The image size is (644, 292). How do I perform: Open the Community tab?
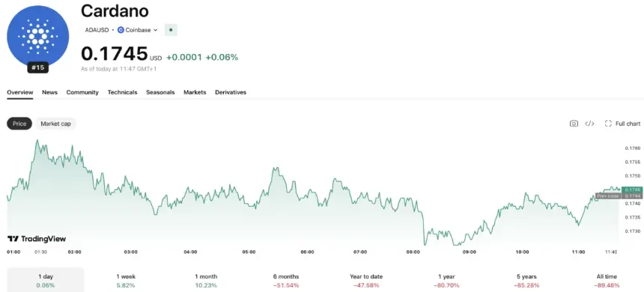pos(82,92)
